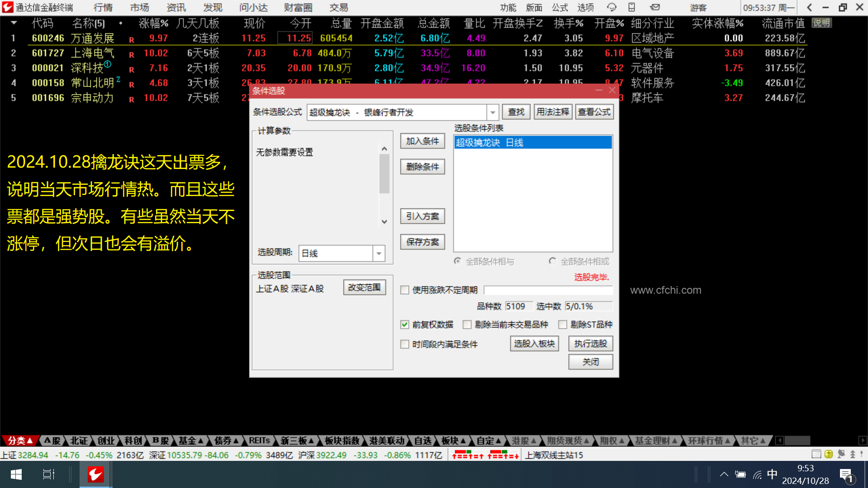This screenshot has width=868, height=488.
Task: Expand the 条件选股公式 formula dropdown
Action: (493, 112)
